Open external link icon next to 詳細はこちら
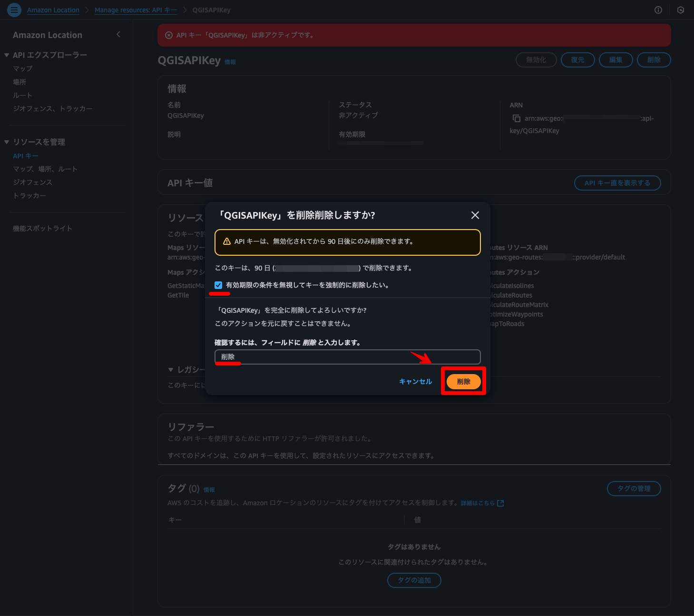694x616 pixels. point(500,503)
